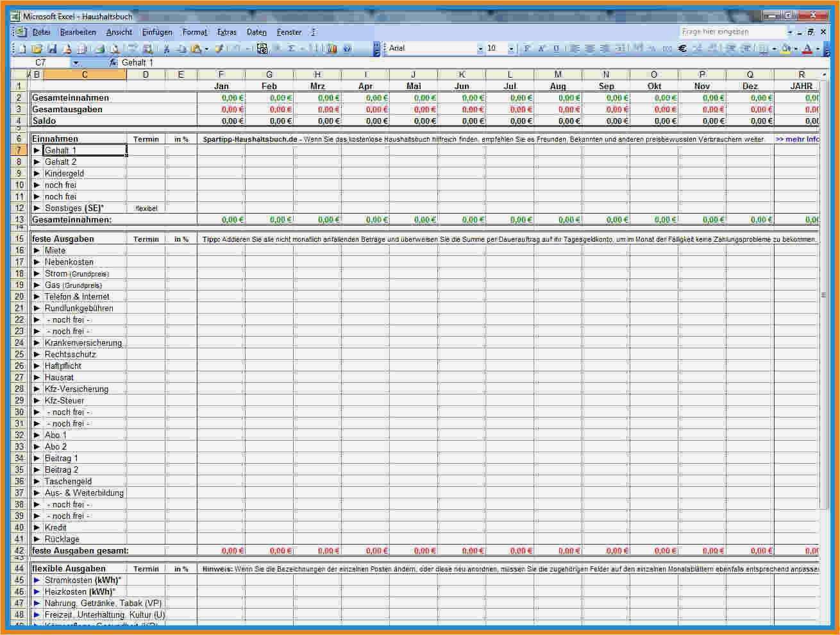Open the Paste options dropdown arrow

206,49
